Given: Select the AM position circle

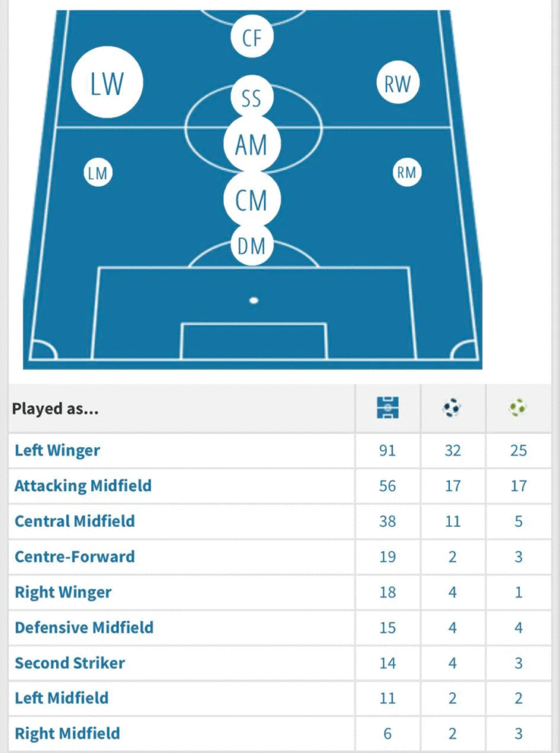Looking at the screenshot, I should [252, 144].
